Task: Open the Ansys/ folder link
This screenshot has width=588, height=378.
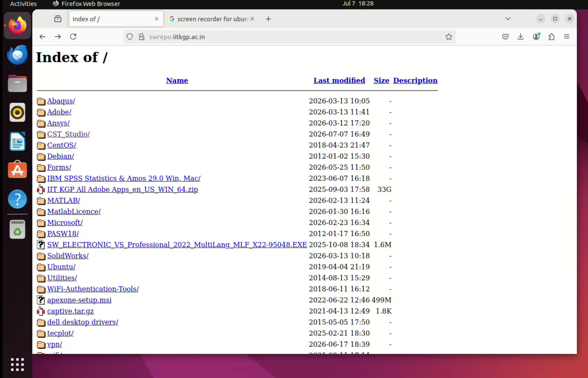Action: tap(59, 123)
